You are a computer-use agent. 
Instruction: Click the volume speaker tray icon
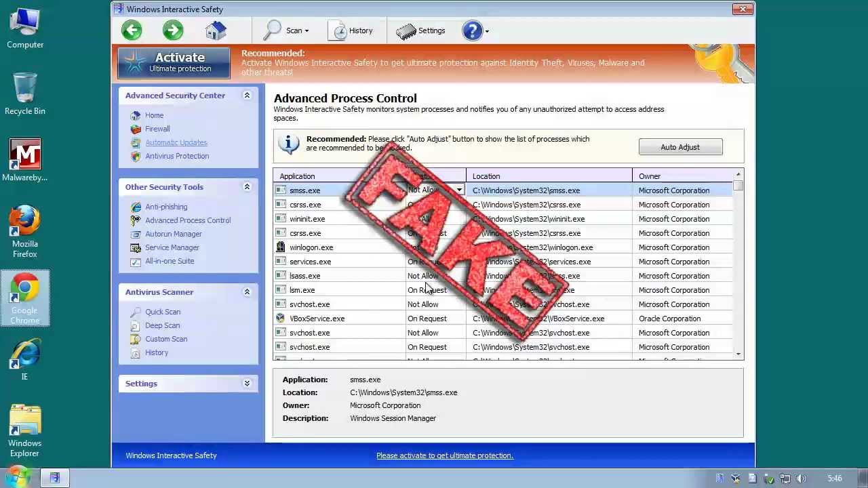801,479
